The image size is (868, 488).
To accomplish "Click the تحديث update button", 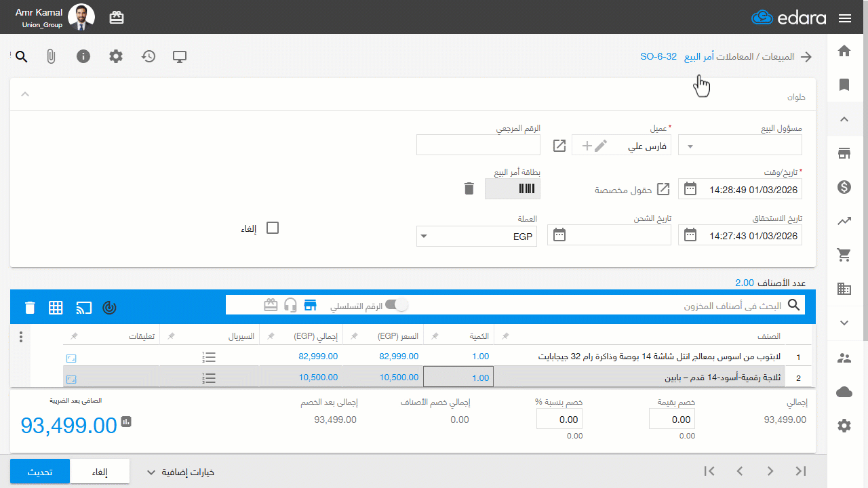I will (40, 472).
